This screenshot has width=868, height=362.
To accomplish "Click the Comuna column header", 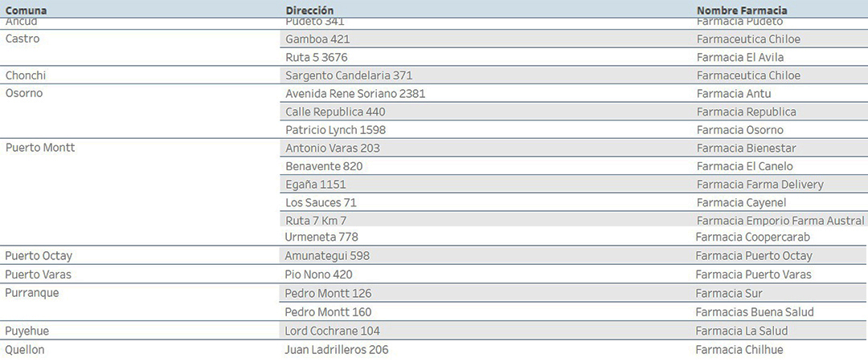I will tap(26, 10).
